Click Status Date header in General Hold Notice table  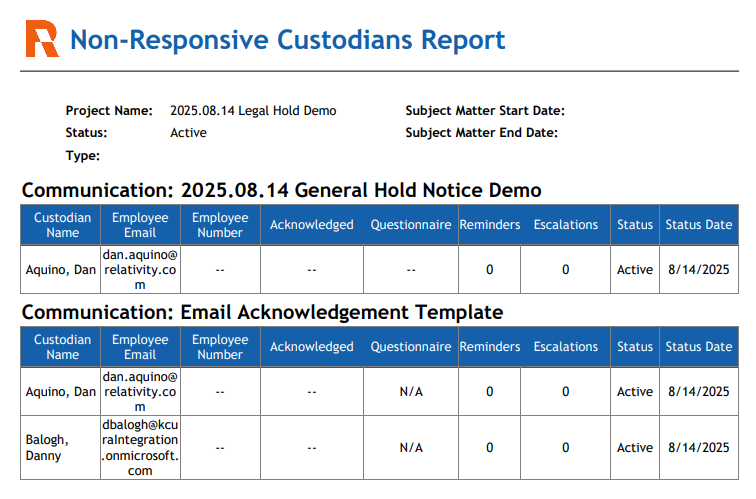[699, 225]
